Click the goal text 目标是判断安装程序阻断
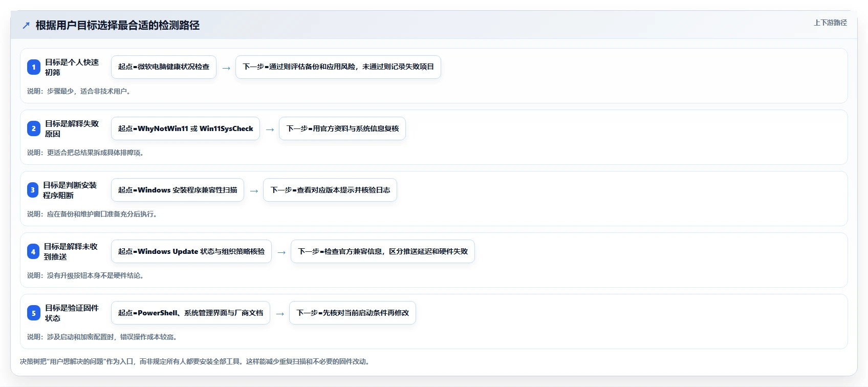 (70, 190)
